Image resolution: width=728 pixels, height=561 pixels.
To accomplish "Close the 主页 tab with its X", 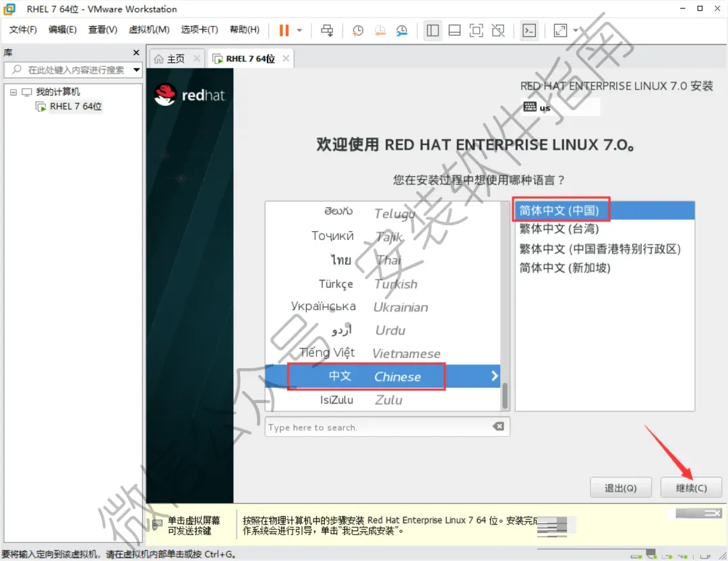I will click(x=197, y=59).
